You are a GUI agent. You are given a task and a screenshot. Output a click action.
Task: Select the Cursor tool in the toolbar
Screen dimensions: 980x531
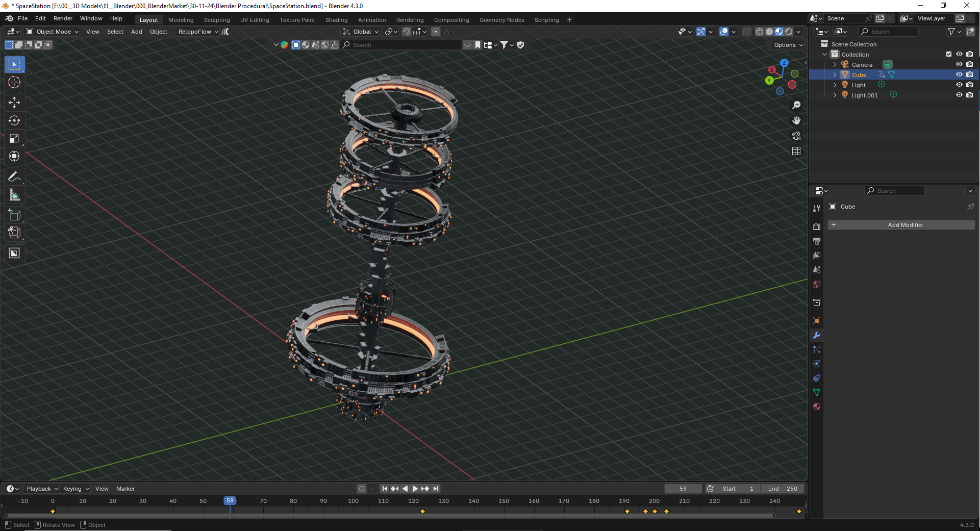coord(14,83)
